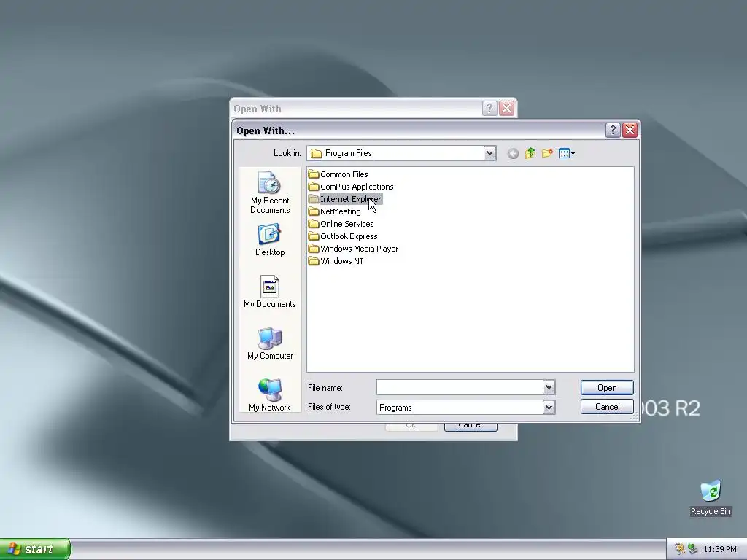Go to Desktop in places bar
Viewport: 747px width, 560px height.
270,240
